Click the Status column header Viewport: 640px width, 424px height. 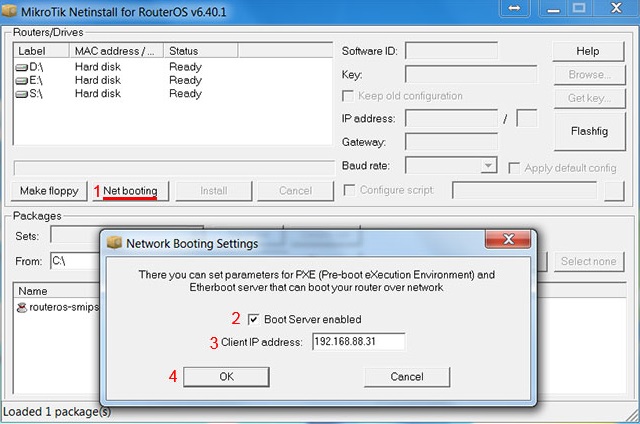tap(200, 51)
